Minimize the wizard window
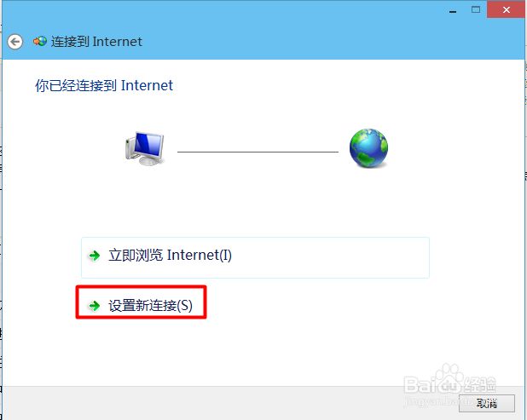Screen dimensions: 527x420 (453, 10)
